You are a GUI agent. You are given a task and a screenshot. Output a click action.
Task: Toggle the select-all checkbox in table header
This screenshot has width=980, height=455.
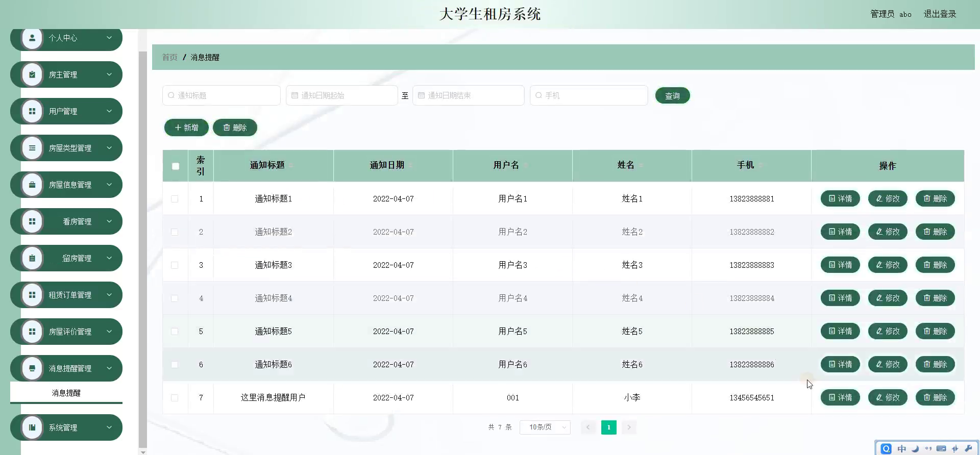(x=176, y=166)
